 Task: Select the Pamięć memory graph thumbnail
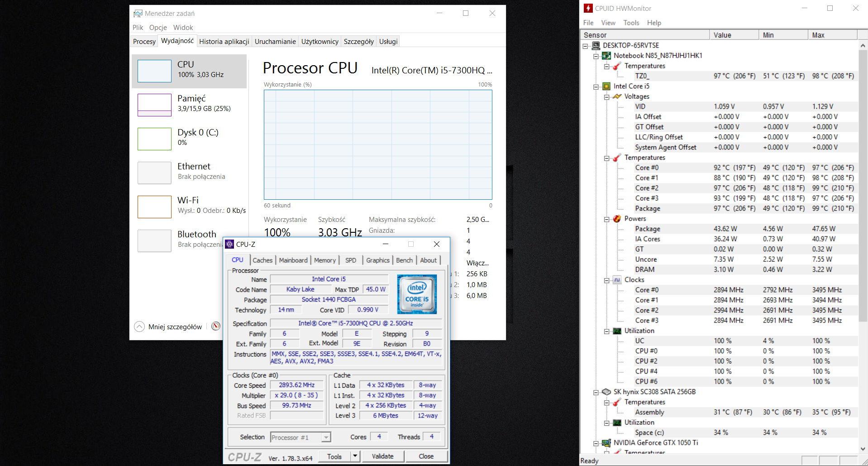(x=154, y=105)
